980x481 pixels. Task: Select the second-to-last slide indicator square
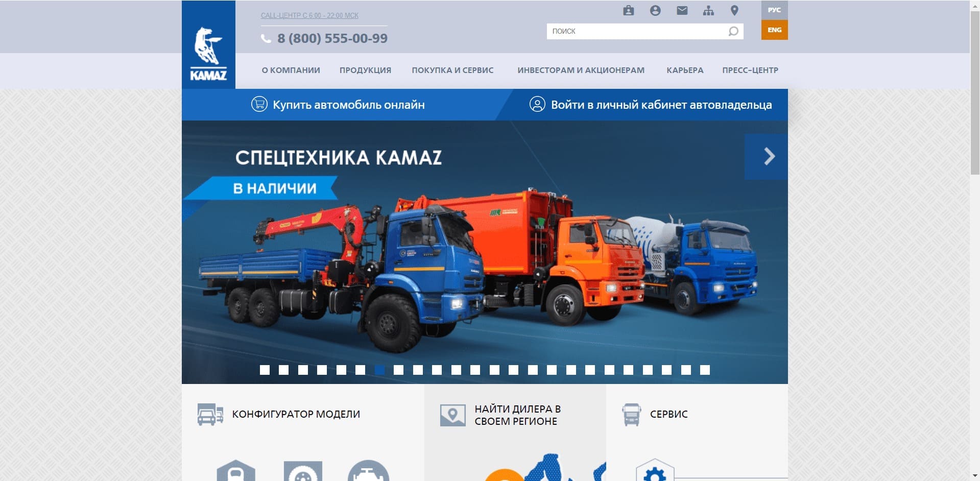[686, 370]
